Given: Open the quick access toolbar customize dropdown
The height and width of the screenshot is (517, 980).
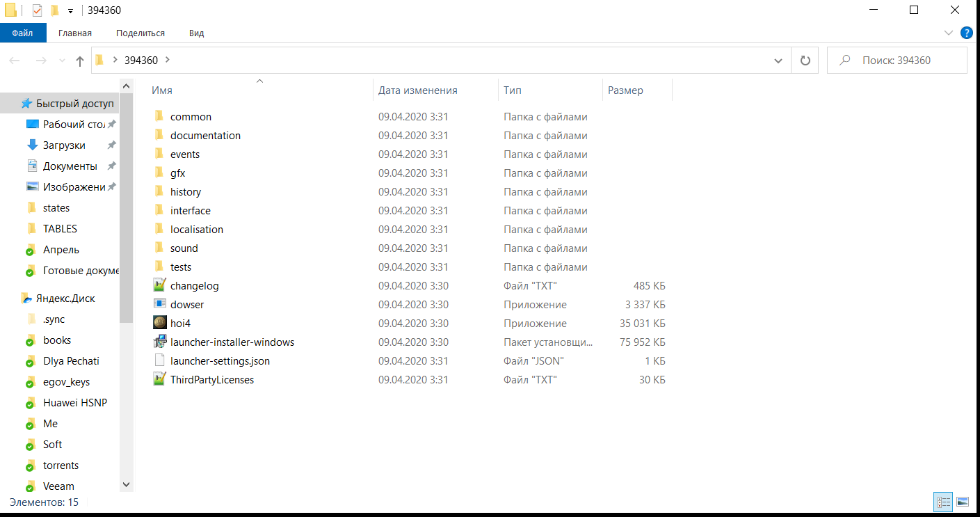Looking at the screenshot, I should click(x=70, y=11).
